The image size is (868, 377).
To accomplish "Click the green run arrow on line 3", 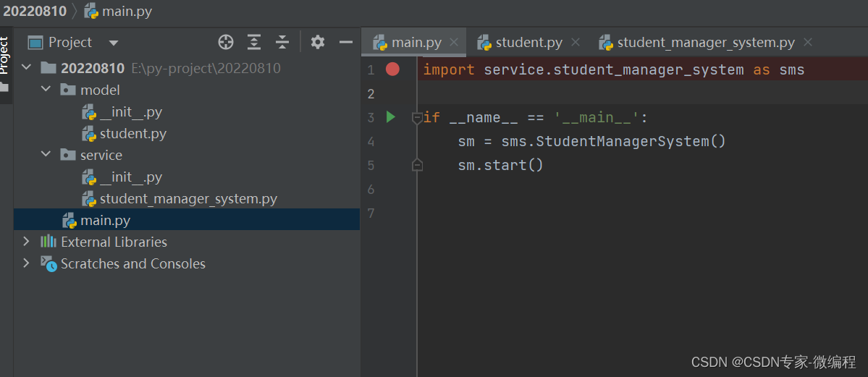I will pos(391,117).
